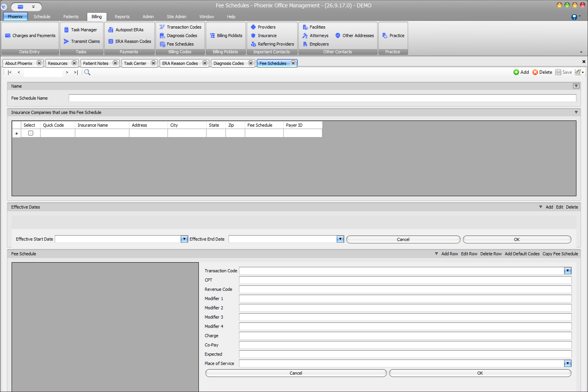Tick the Select checkbox in insurance grid
The image size is (588, 392).
(31, 133)
